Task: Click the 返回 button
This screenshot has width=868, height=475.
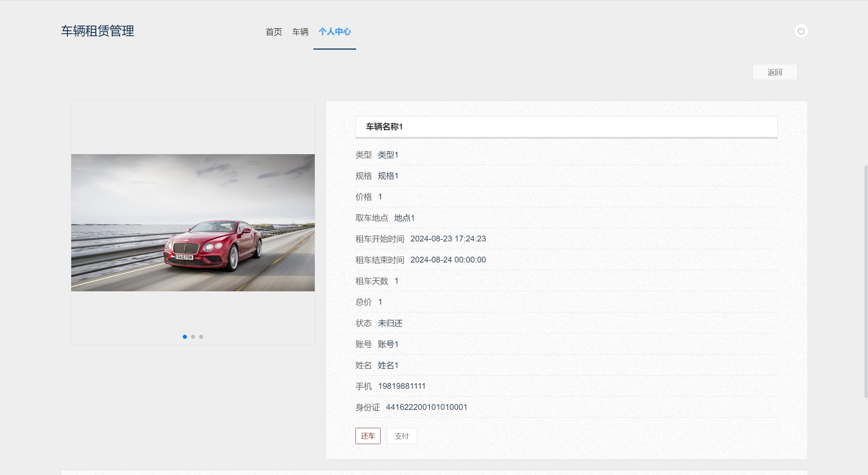Action: (x=774, y=72)
